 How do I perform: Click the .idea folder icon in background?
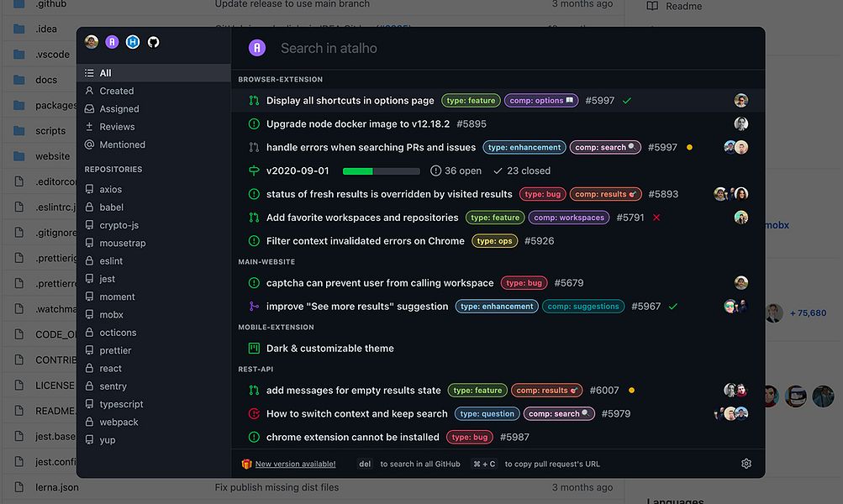click(18, 29)
